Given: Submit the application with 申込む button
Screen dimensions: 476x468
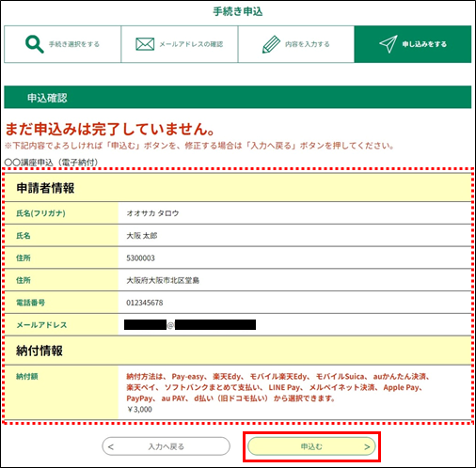Looking at the screenshot, I should coord(311,446).
